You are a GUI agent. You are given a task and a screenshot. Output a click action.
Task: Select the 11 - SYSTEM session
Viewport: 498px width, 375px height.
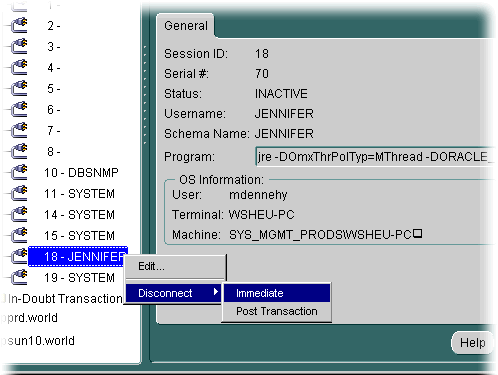(x=79, y=194)
